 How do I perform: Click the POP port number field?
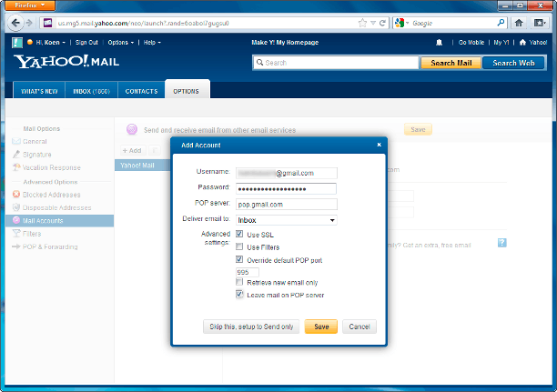tap(248, 272)
